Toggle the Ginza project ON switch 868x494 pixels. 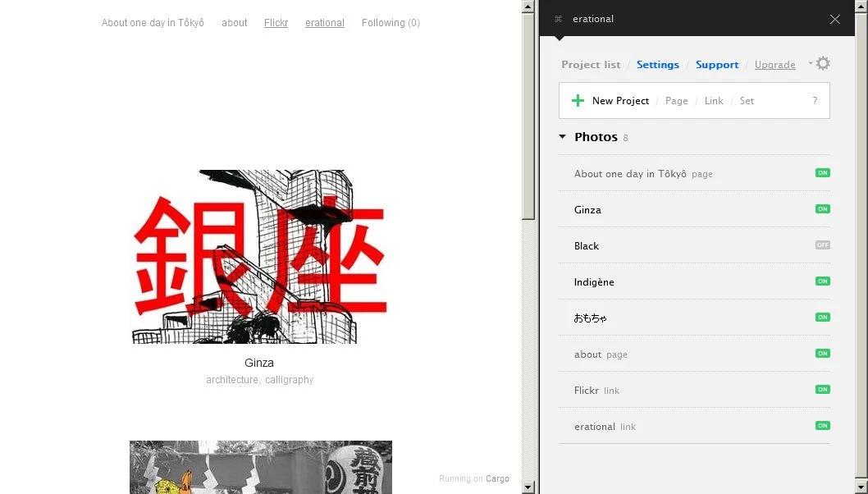click(x=822, y=209)
